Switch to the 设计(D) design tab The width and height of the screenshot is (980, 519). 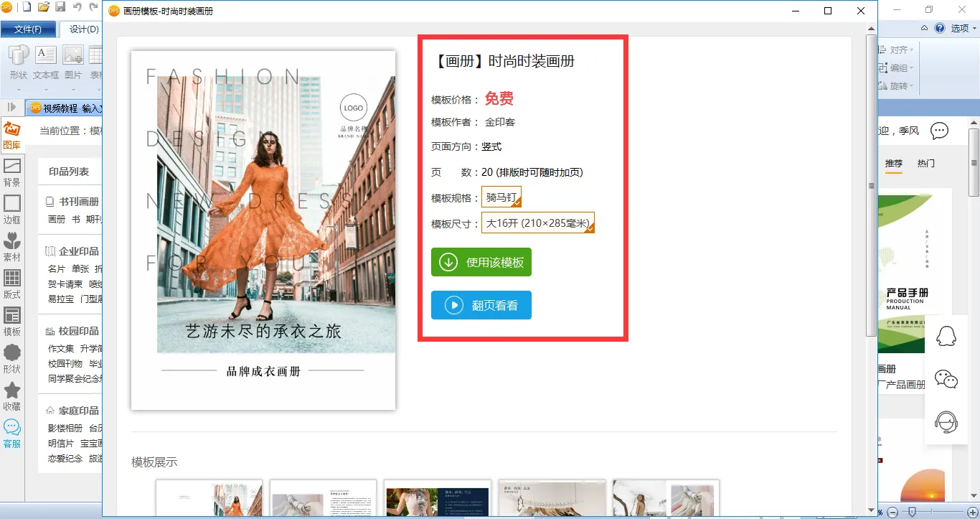pos(84,29)
